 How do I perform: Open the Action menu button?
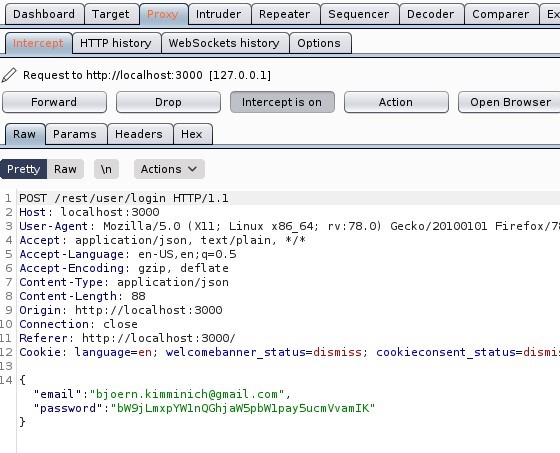396,102
